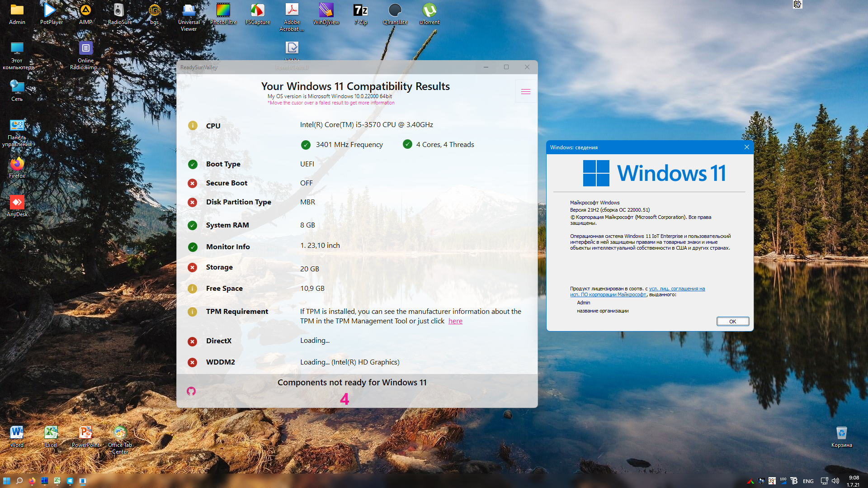Open the network tray icon
868x488 pixels.
click(824, 481)
